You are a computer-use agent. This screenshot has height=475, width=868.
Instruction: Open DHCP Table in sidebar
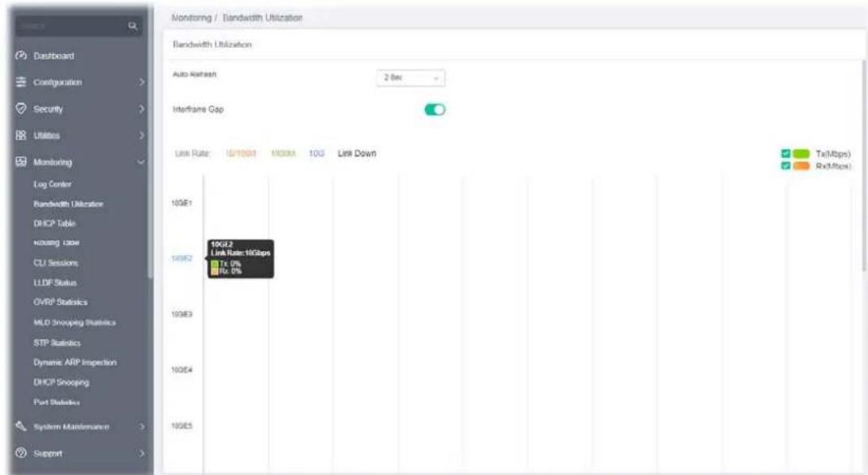point(54,223)
